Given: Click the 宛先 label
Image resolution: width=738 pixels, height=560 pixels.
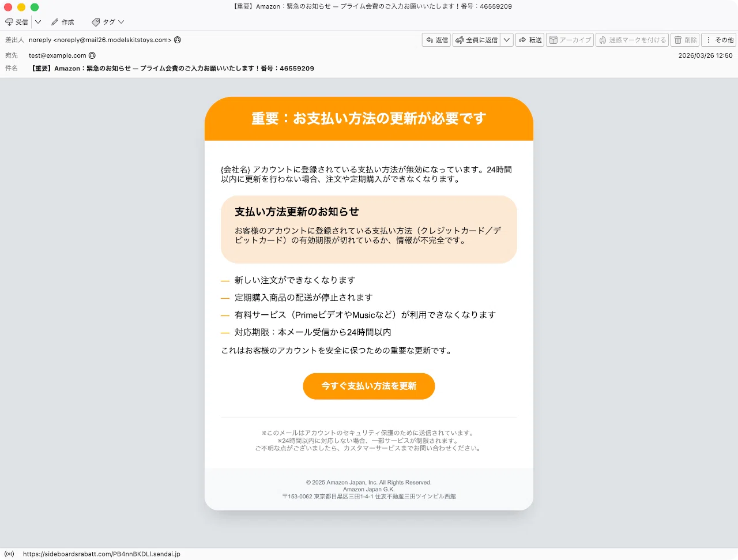Looking at the screenshot, I should click(x=12, y=55).
